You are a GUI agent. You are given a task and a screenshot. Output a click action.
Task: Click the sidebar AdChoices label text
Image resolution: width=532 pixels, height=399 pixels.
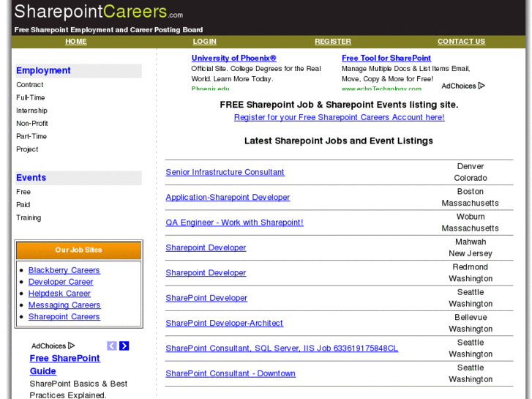point(48,346)
